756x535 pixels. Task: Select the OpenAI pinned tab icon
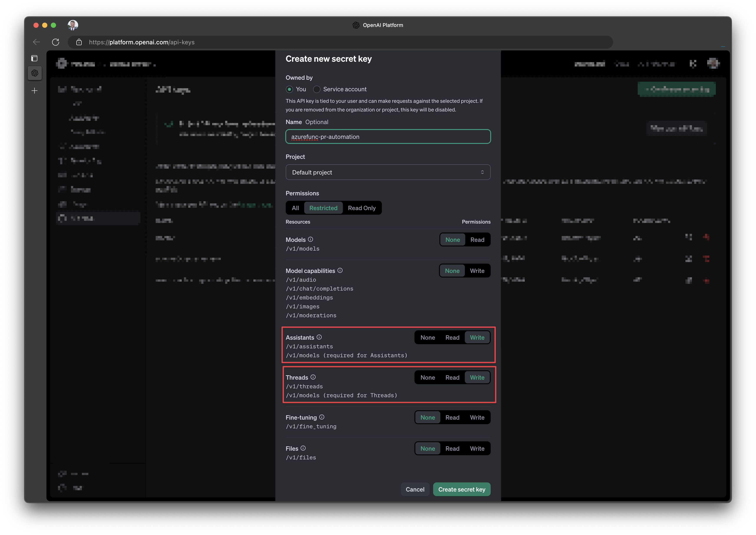35,73
